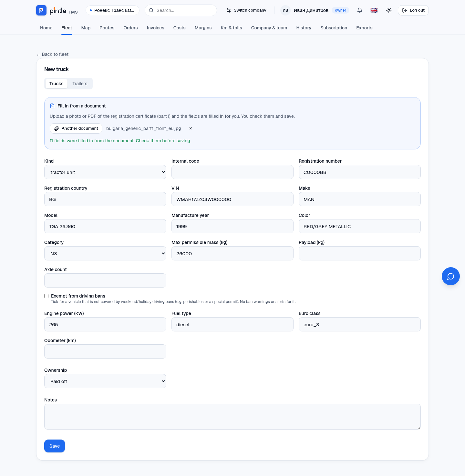The image size is (465, 476).
Task: Click the Axle count field
Action: [105, 280]
